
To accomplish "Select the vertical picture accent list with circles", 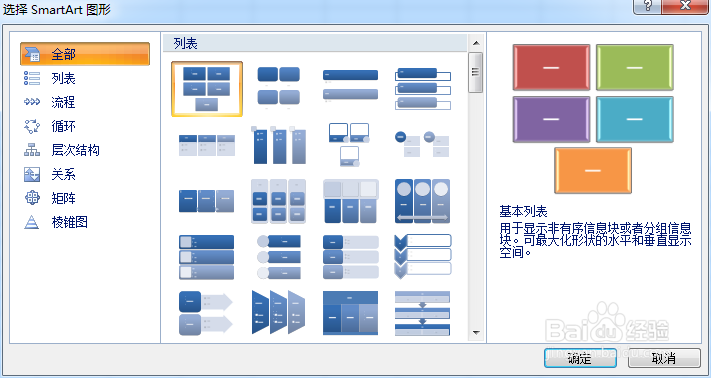I will 278,257.
